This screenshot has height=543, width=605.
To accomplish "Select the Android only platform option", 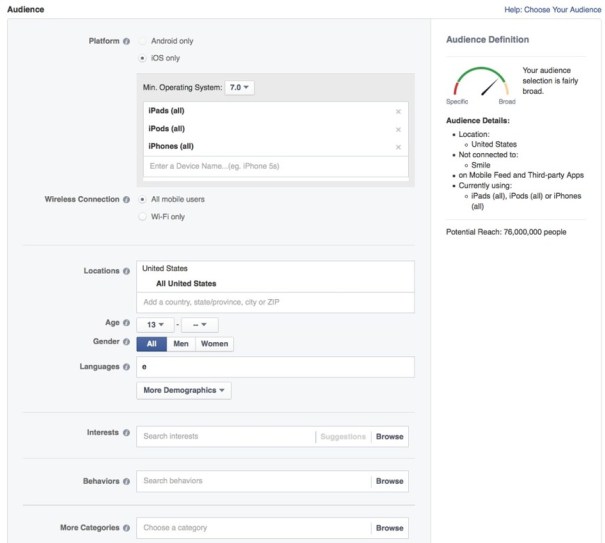I will click(142, 41).
